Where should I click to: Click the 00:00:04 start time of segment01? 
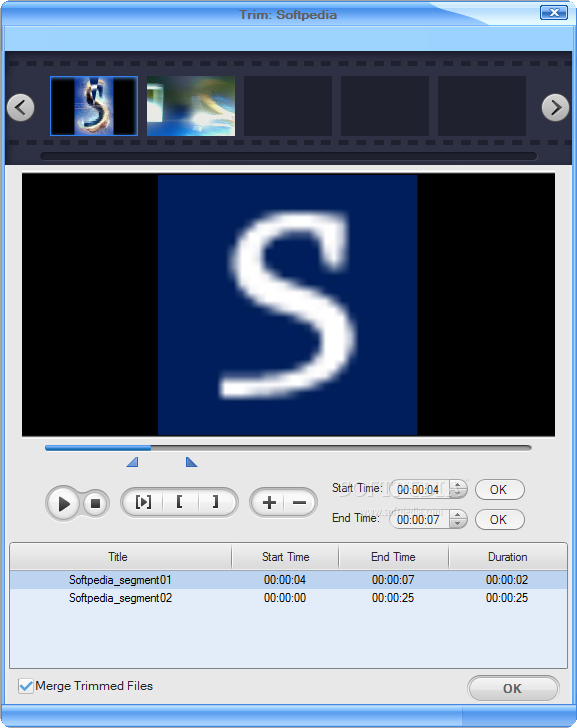point(285,580)
